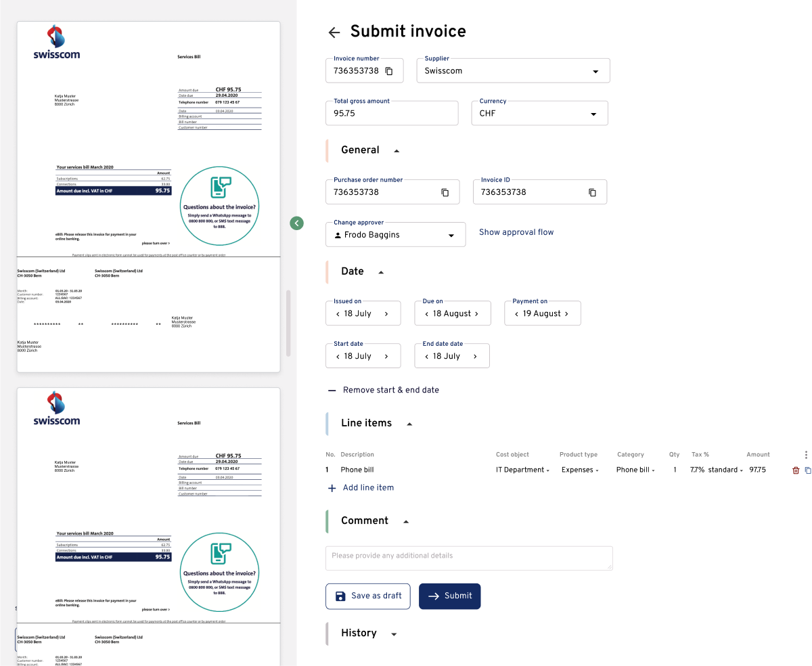The image size is (812, 666).
Task: Click Show approval flow
Action: [516, 232]
